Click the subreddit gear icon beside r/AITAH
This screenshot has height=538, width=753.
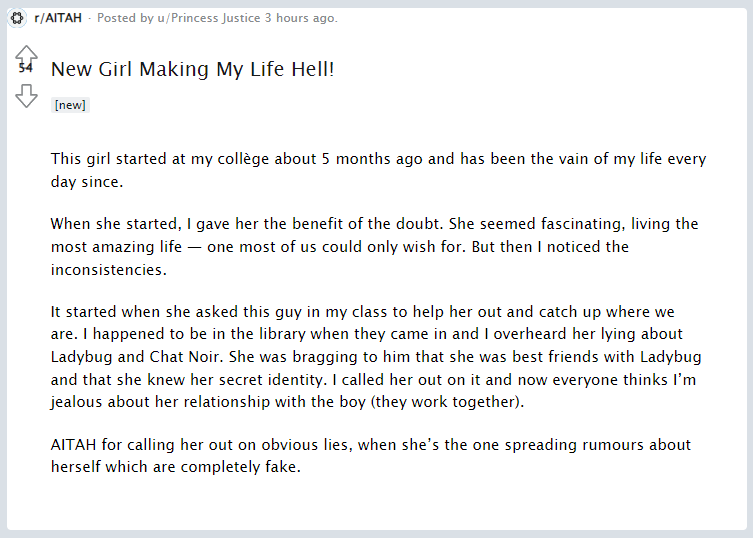click(18, 18)
